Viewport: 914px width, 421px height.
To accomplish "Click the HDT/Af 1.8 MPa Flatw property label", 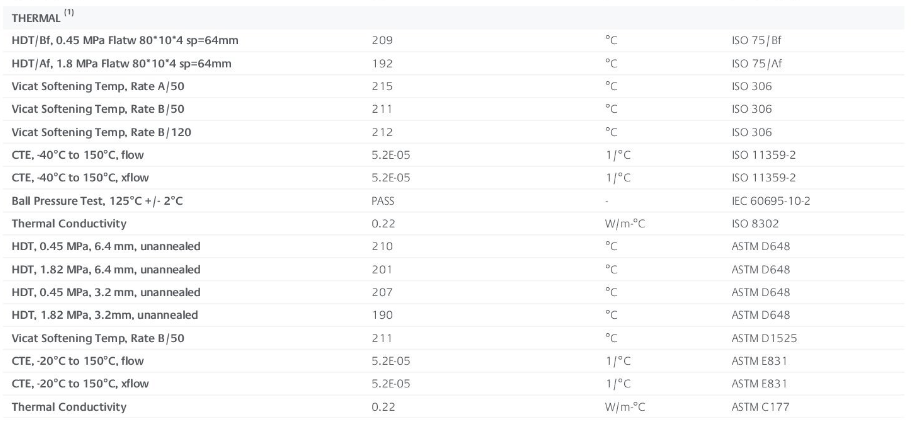I will coord(121,63).
